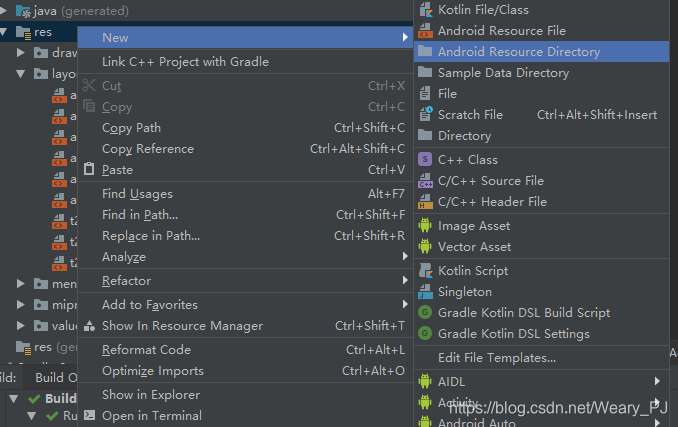
Task: Click the res folder icon in tree
Action: pos(23,32)
